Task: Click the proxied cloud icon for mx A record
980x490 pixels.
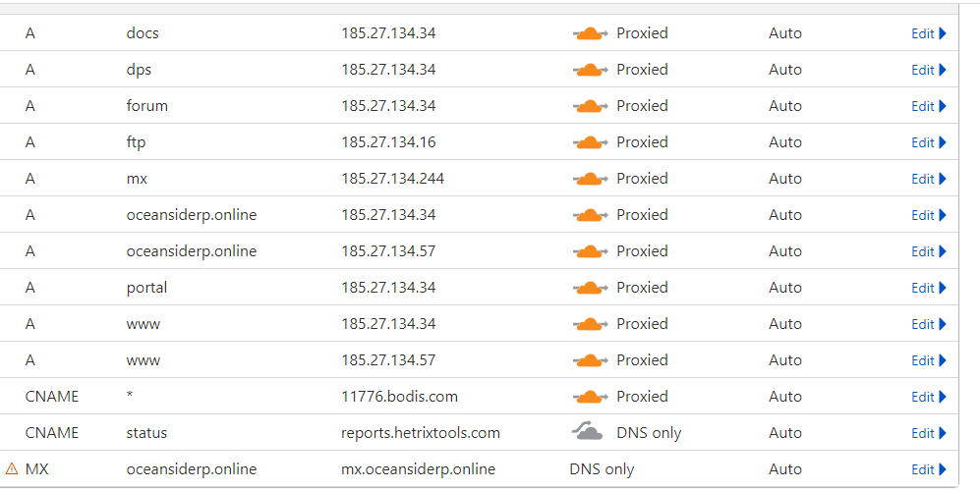Action: [x=590, y=179]
